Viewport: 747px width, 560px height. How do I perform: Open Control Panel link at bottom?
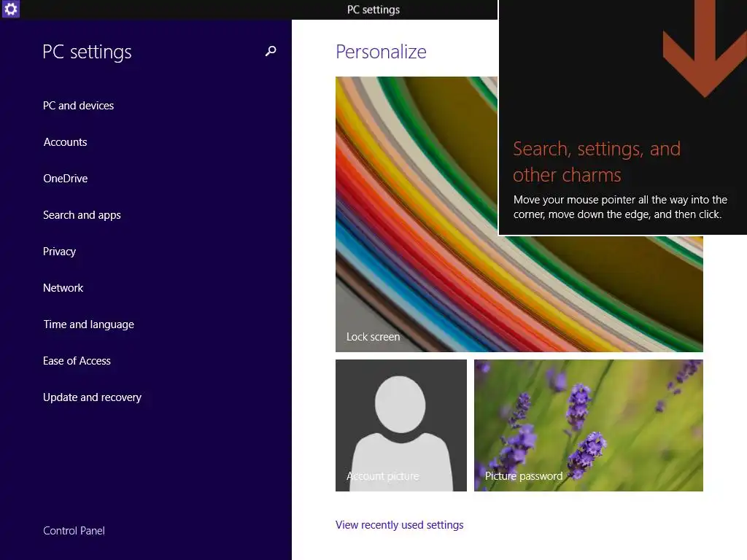74,531
